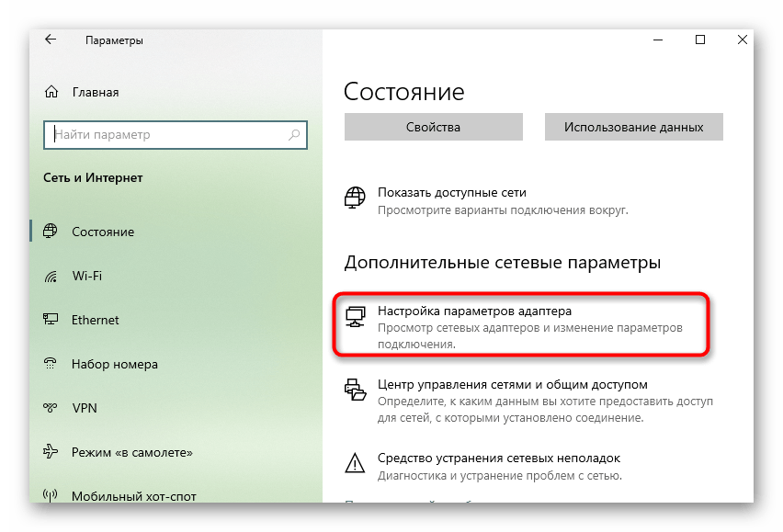The image size is (783, 532).
Task: Click the search magnifier icon
Action: 294,134
